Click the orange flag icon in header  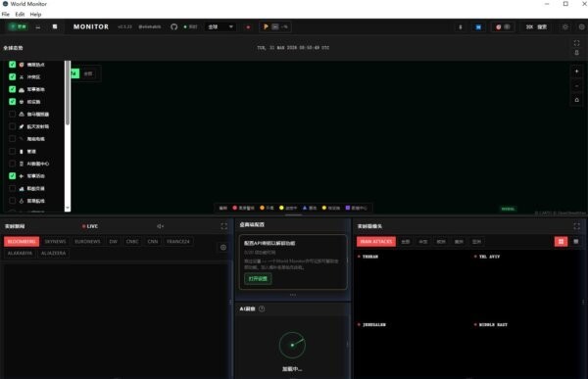[x=266, y=26]
